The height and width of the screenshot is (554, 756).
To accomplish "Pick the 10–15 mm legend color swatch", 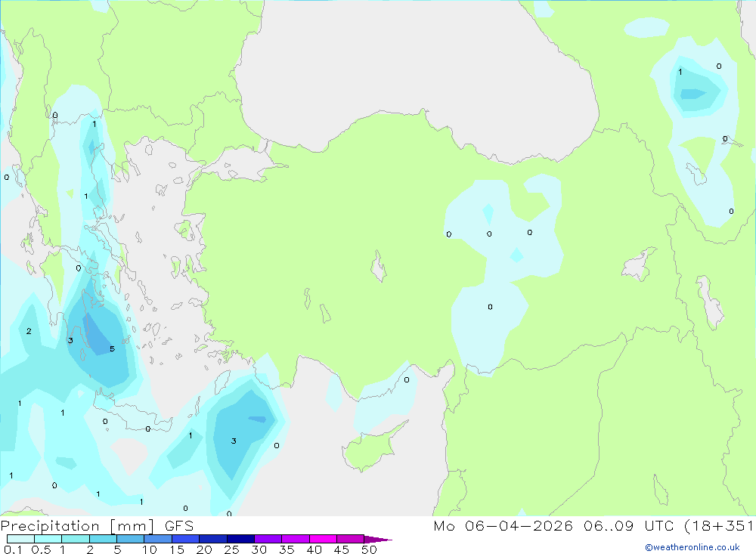I will tap(158, 539).
